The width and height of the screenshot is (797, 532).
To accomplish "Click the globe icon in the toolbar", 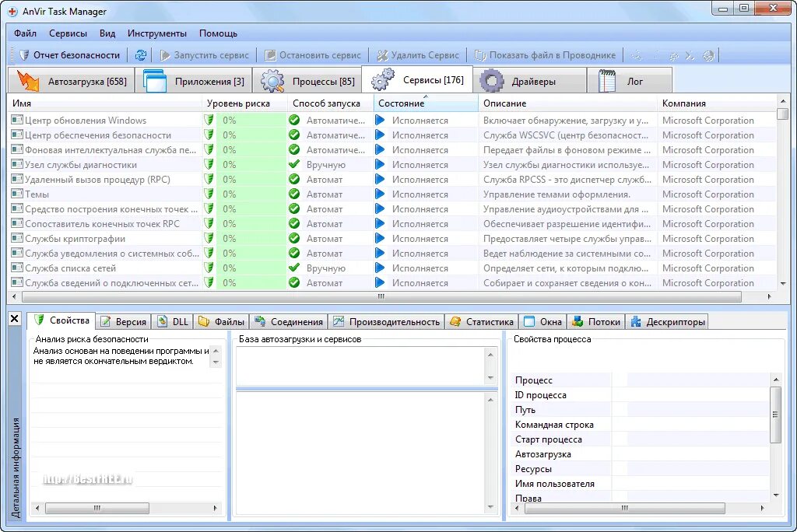I will point(708,55).
